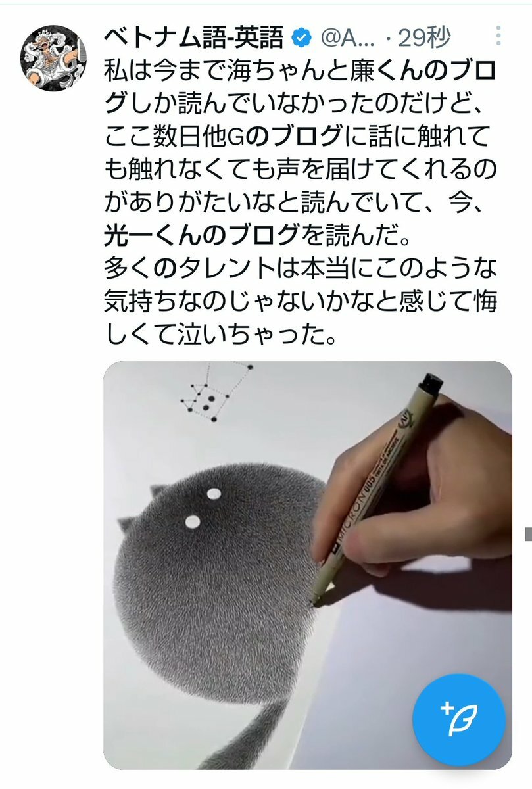Tap the dotted constellation sketch in image
The image size is (532, 789).
click(x=216, y=391)
